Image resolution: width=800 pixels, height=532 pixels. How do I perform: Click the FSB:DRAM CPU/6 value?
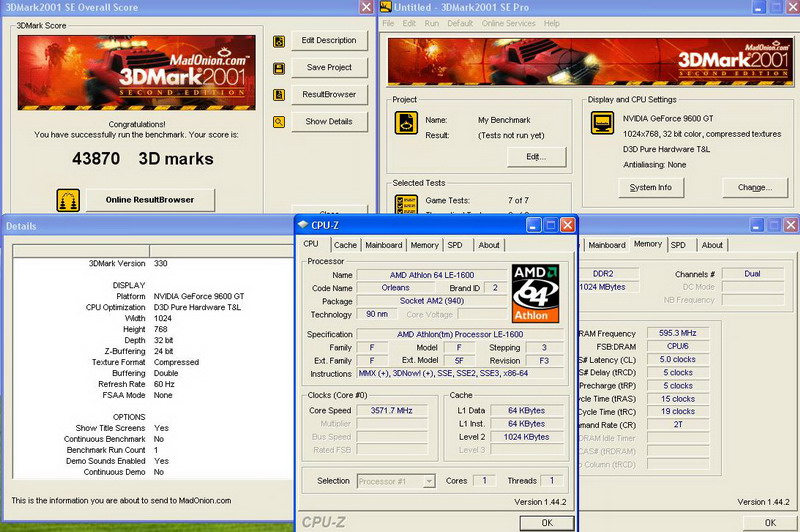[x=678, y=346]
